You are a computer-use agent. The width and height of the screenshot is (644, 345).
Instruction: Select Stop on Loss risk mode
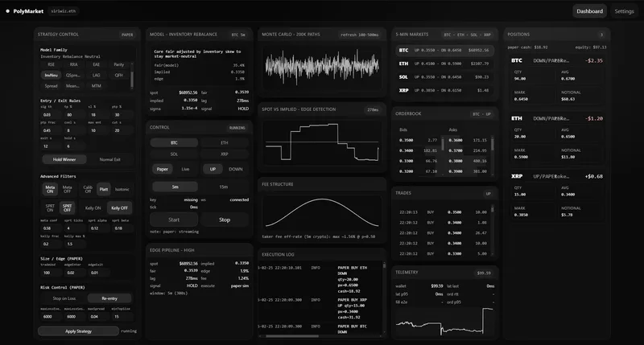point(64,298)
